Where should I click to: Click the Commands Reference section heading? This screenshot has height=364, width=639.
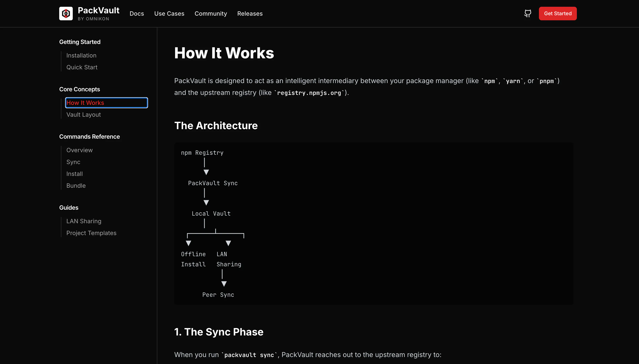point(89,137)
